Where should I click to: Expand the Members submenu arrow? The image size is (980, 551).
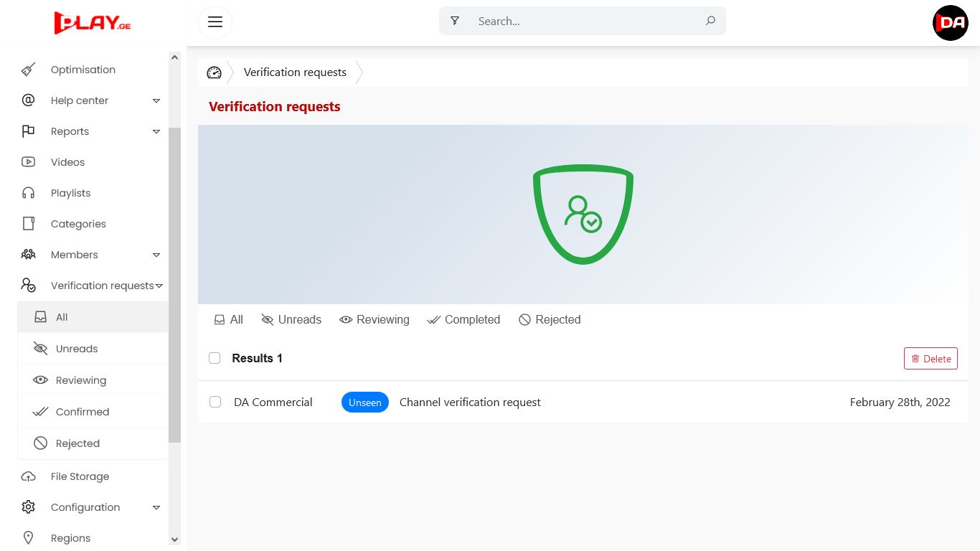click(156, 255)
